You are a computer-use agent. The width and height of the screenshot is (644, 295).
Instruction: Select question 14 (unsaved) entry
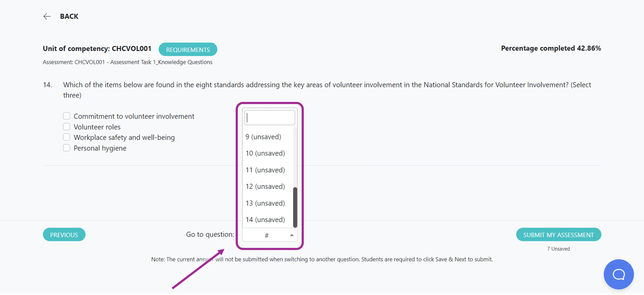265,219
